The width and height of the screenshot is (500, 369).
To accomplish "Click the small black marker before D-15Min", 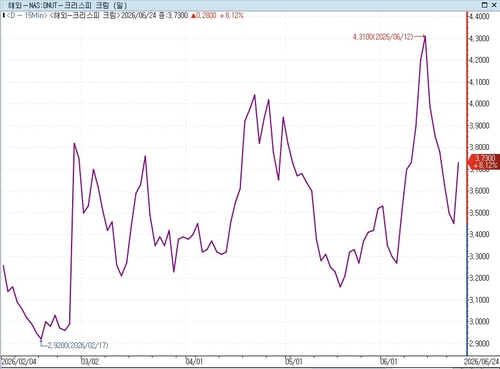I will pyautogui.click(x=3, y=15).
